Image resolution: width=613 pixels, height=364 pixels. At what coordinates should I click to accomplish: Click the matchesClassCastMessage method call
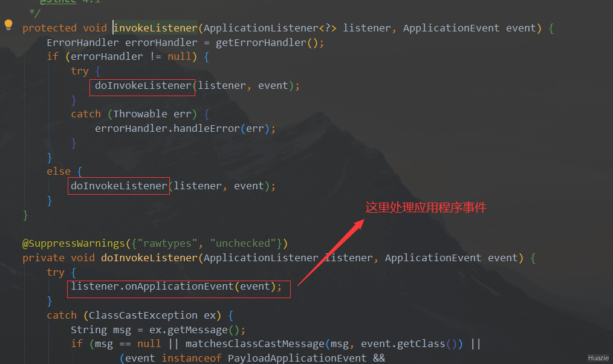click(x=255, y=344)
